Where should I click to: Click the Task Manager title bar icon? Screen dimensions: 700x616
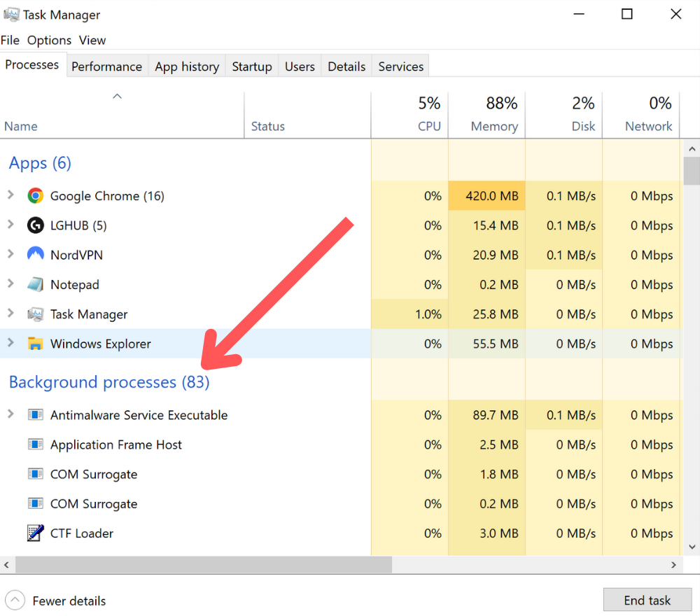pyautogui.click(x=11, y=15)
